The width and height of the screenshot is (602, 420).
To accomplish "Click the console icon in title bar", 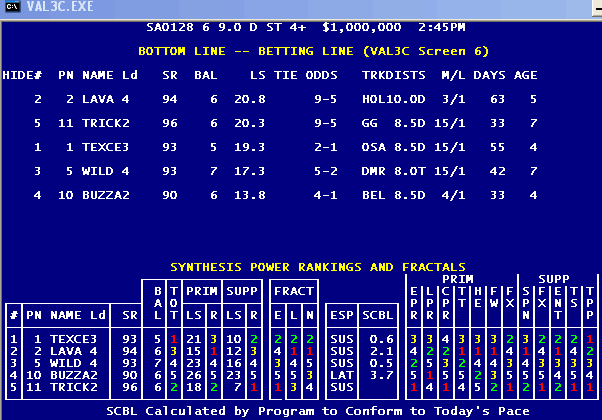I will point(12,7).
